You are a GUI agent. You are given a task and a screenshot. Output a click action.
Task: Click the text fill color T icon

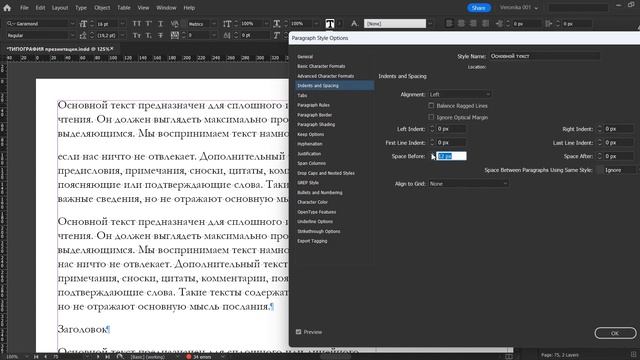point(330,24)
